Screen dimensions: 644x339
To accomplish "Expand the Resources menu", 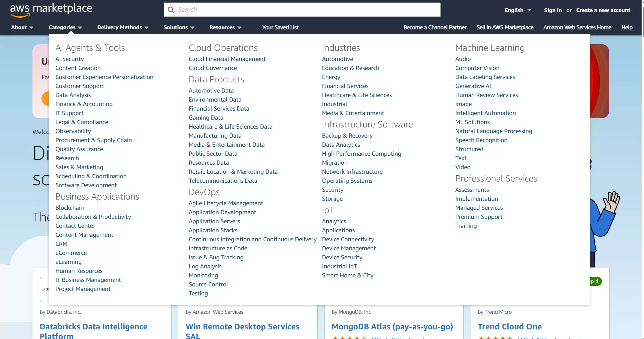I will coord(225,27).
